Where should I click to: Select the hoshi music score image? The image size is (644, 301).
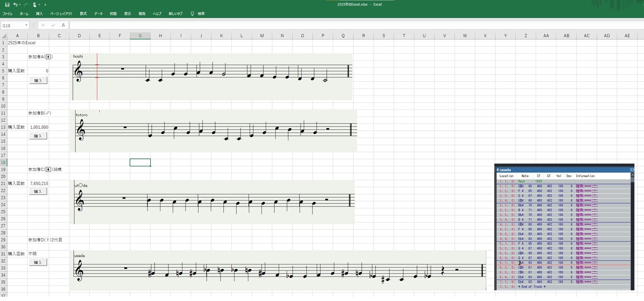coord(211,76)
